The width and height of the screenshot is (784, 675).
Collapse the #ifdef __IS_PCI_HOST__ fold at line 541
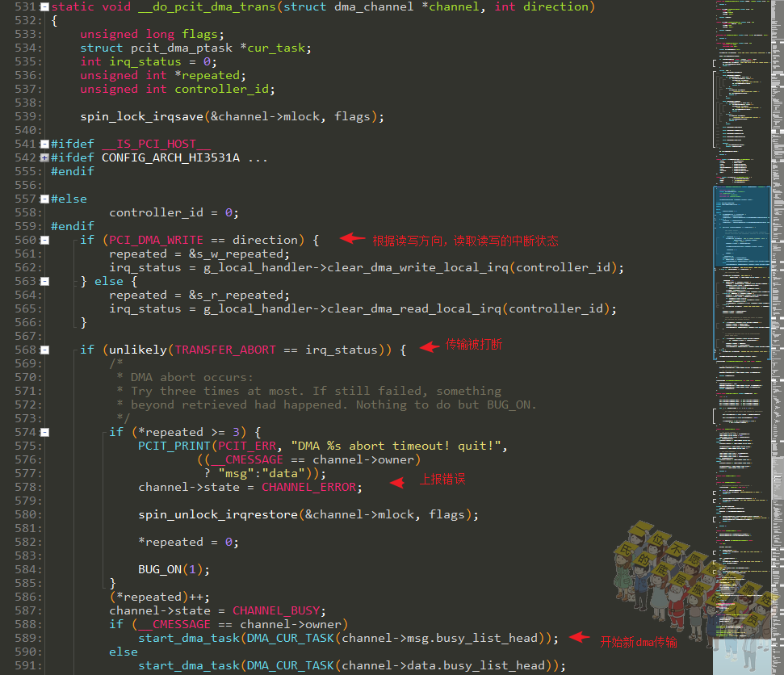click(44, 144)
